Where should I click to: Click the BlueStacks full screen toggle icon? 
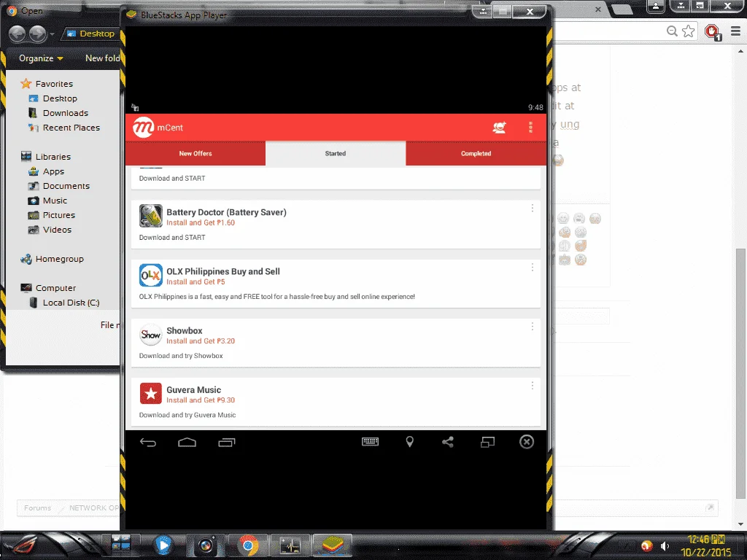pos(487,442)
